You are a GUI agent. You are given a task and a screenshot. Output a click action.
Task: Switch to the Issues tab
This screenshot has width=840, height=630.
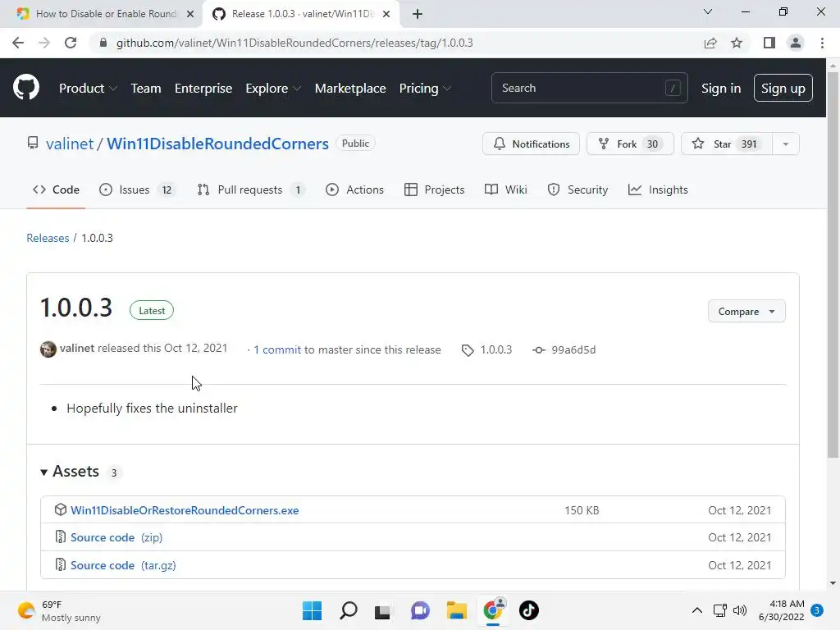pyautogui.click(x=137, y=189)
